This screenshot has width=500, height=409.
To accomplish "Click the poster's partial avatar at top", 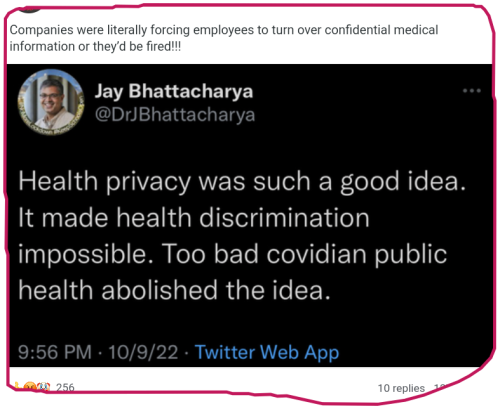I will 29,10.
